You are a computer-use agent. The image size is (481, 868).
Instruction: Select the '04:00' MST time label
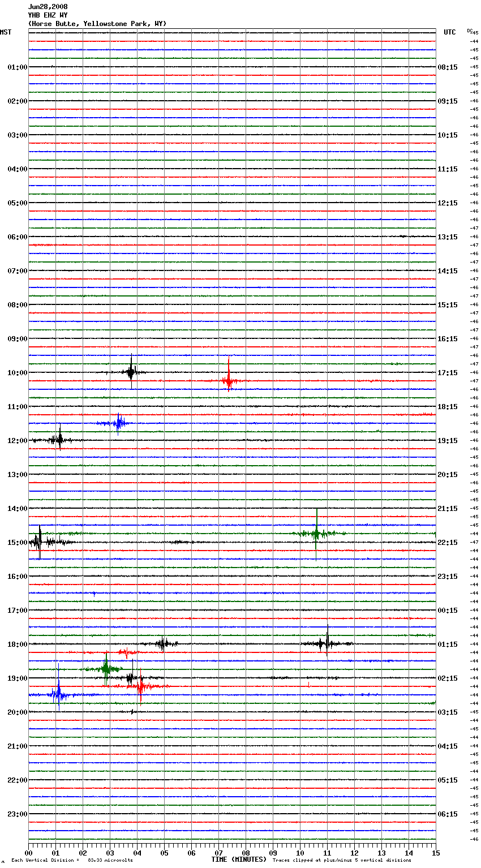[18, 169]
